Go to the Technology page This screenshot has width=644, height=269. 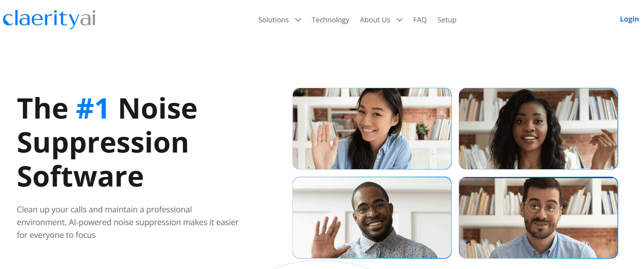pyautogui.click(x=330, y=20)
